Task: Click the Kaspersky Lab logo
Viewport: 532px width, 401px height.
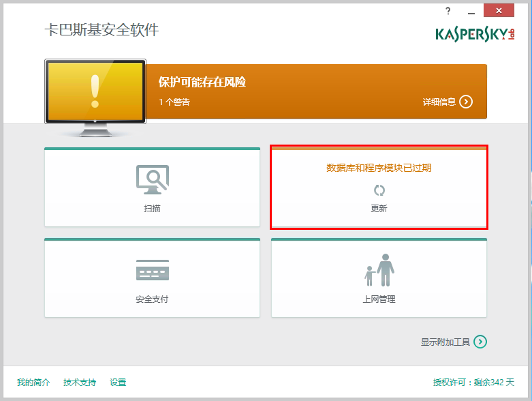Action: click(x=475, y=35)
